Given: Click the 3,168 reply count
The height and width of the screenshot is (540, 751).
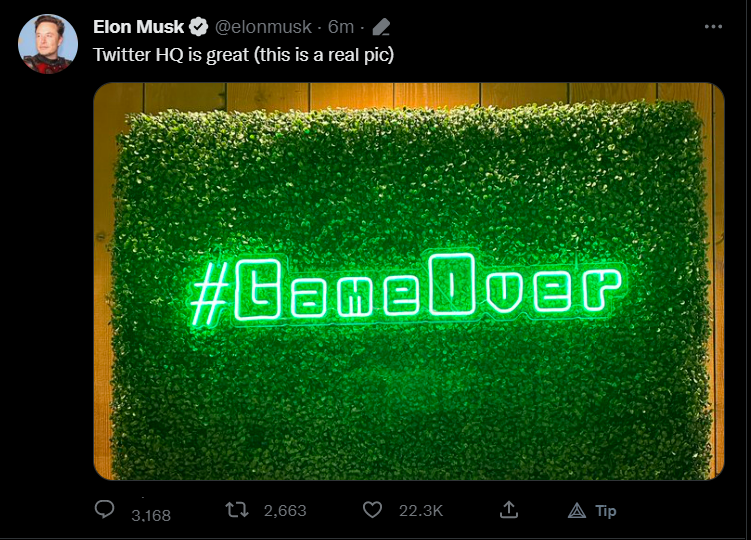Looking at the screenshot, I should 151,516.
